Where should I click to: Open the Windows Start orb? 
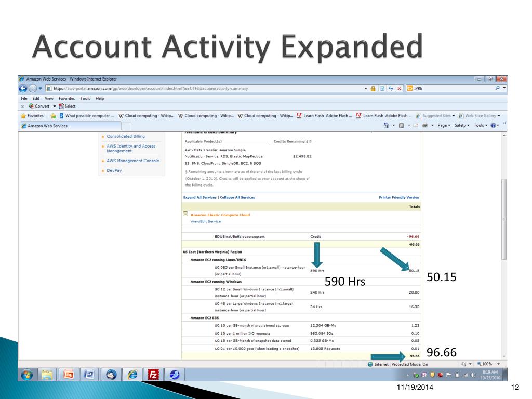[27, 375]
